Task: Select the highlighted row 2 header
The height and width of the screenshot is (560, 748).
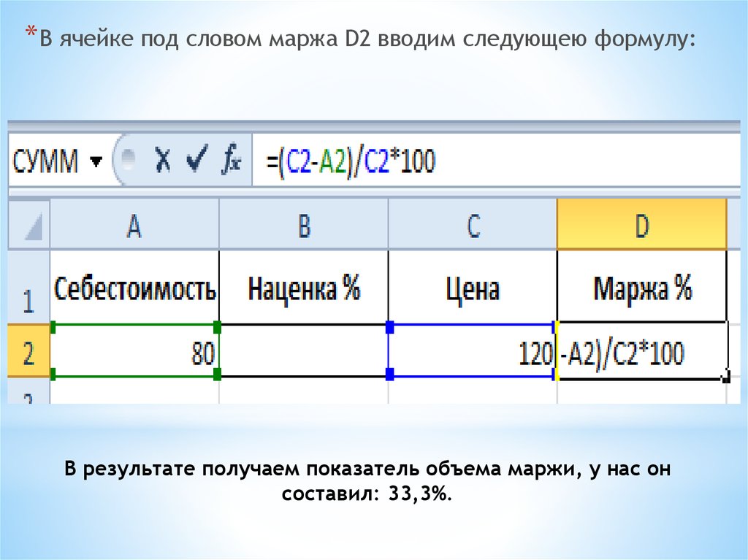Action: pos(28,350)
